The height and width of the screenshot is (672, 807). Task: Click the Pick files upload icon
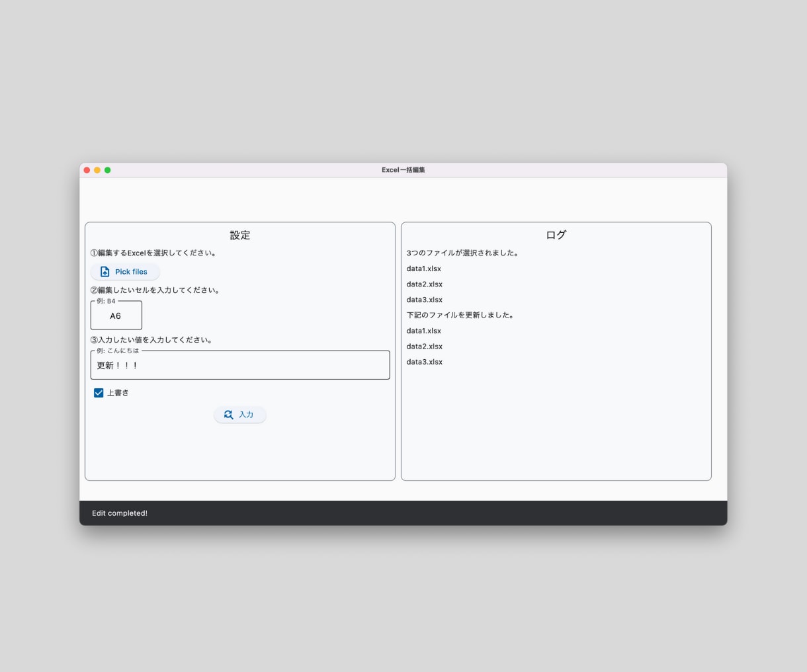[105, 272]
